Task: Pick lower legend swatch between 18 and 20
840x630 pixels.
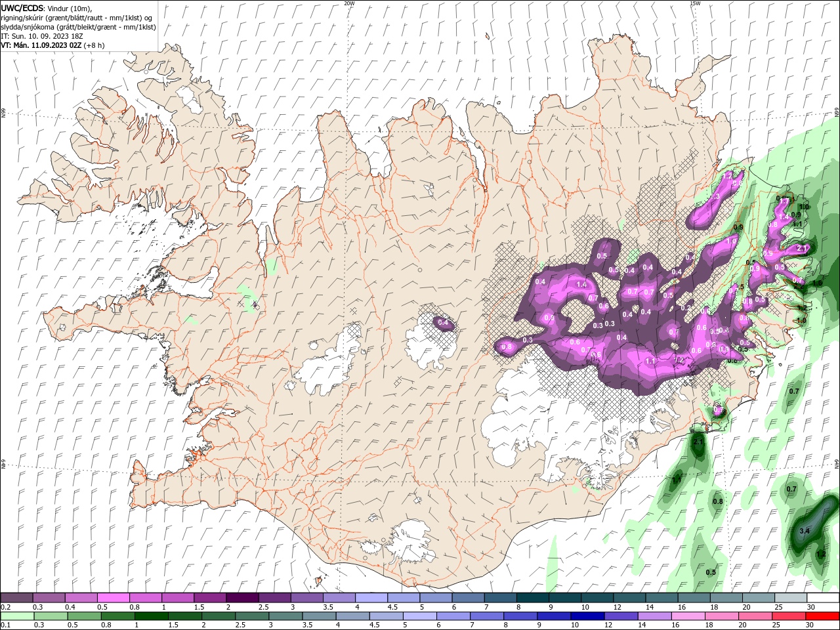Action: click(721, 616)
